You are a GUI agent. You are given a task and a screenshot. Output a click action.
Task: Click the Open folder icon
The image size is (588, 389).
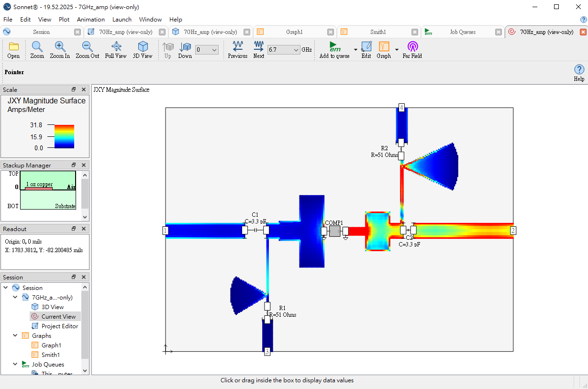pyautogui.click(x=13, y=46)
